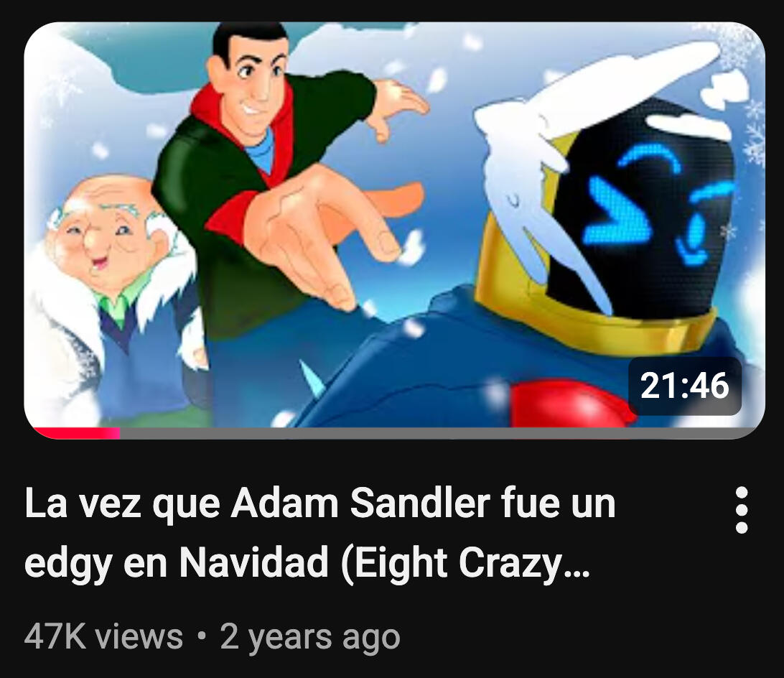Click the 2 years ago label
Screen dimensions: 784x678
(x=310, y=638)
